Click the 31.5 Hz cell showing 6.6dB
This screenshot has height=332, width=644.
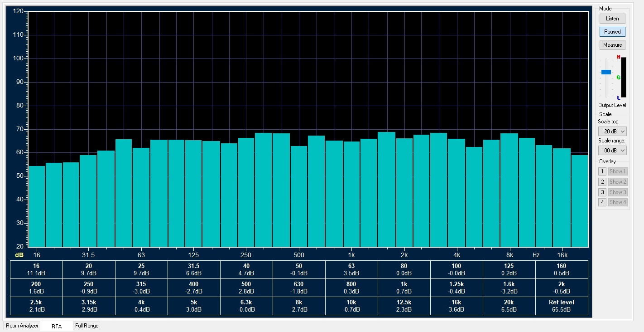(x=194, y=270)
